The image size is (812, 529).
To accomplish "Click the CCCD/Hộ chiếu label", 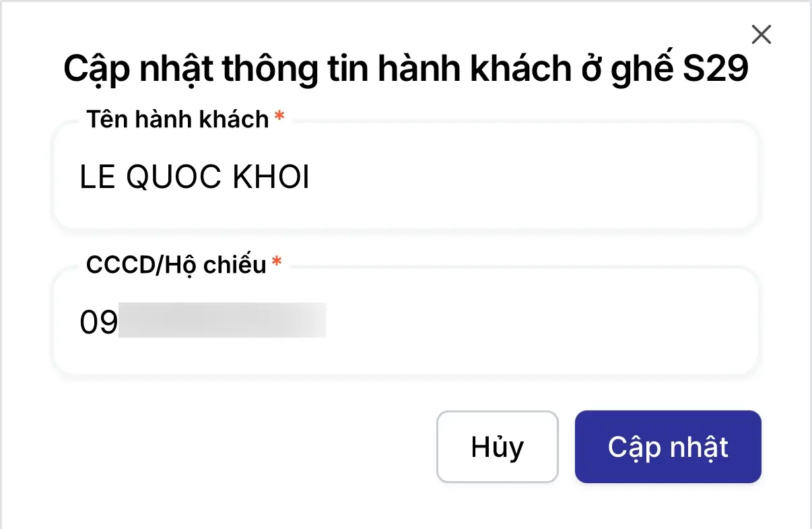I will [176, 265].
